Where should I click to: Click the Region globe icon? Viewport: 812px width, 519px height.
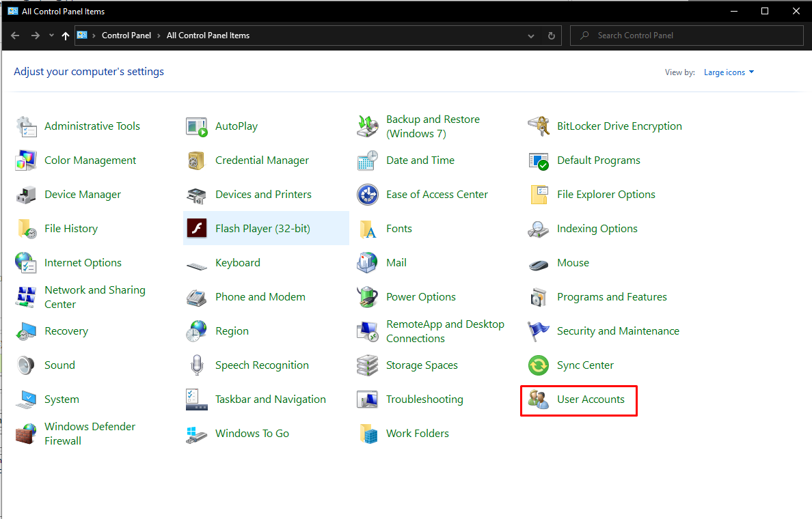196,331
